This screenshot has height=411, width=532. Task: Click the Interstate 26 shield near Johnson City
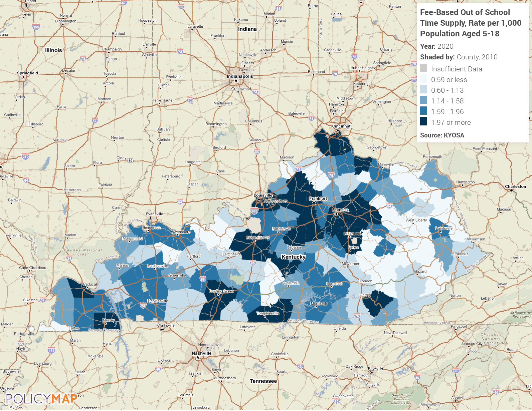(x=457, y=370)
